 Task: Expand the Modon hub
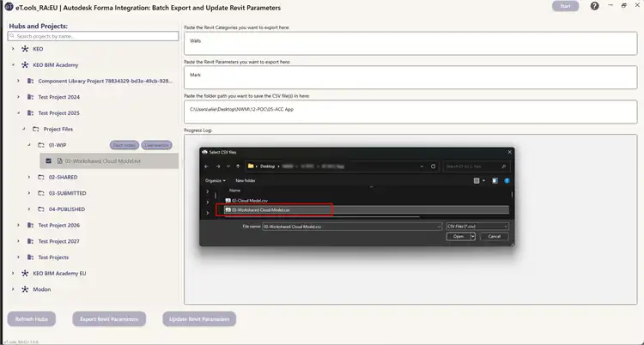(x=13, y=289)
